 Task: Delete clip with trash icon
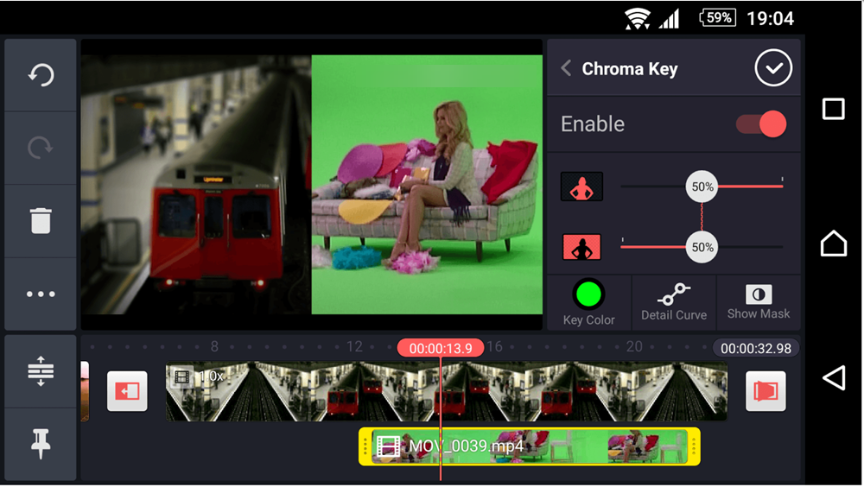tap(40, 220)
